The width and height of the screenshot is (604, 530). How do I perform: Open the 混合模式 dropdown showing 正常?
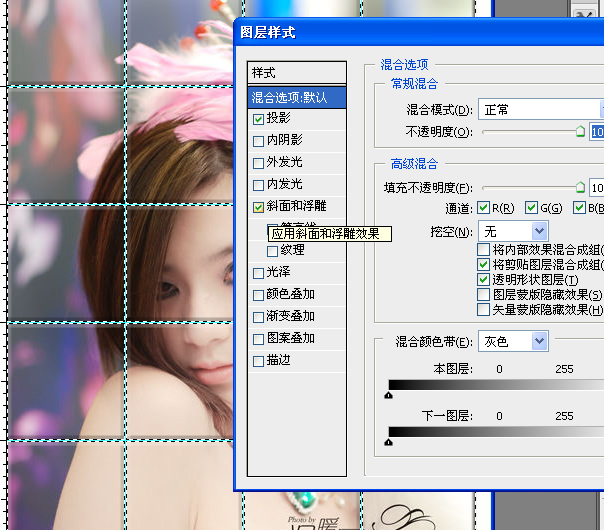(541, 109)
